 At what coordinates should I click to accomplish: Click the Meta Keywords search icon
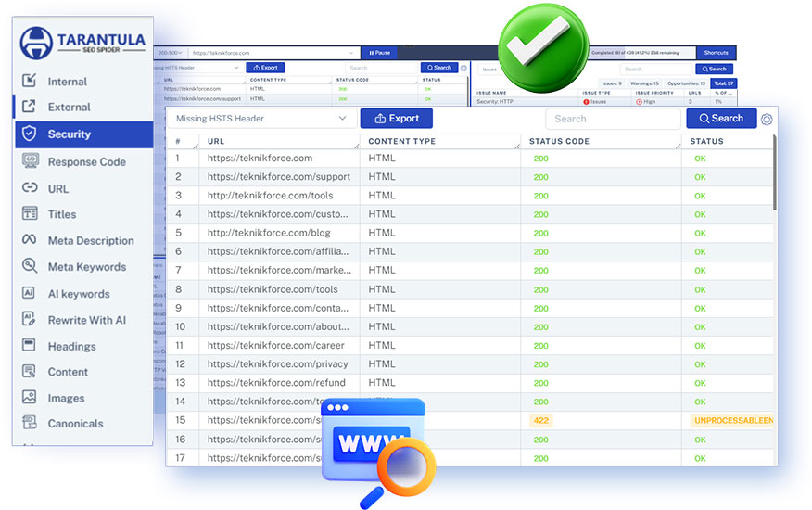click(x=30, y=266)
